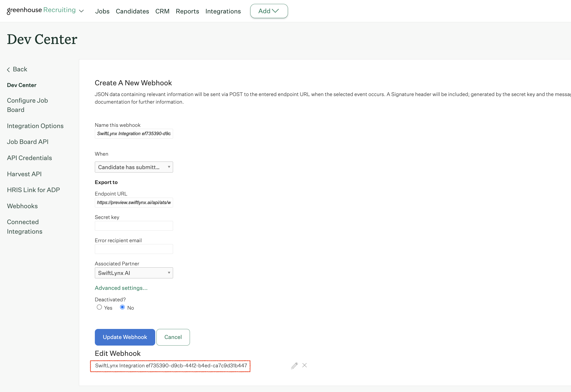The height and width of the screenshot is (392, 571).
Task: Select Yes radio for Deactivated
Action: point(99,307)
